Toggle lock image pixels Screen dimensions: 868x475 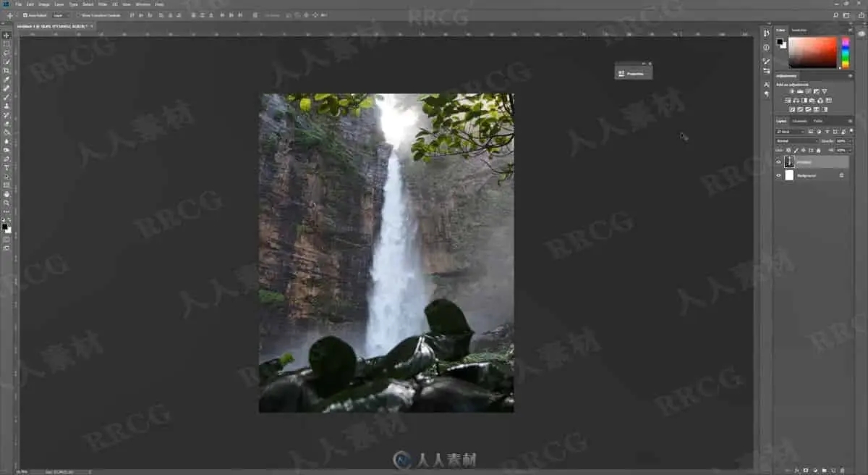(x=796, y=150)
